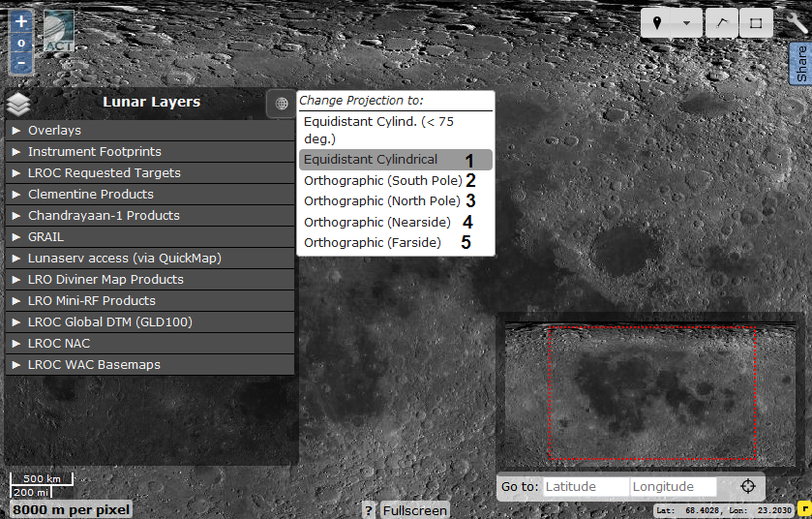Choose Orthographic (Farside) projection
Viewport: 812px width, 519px height.
[396, 242]
